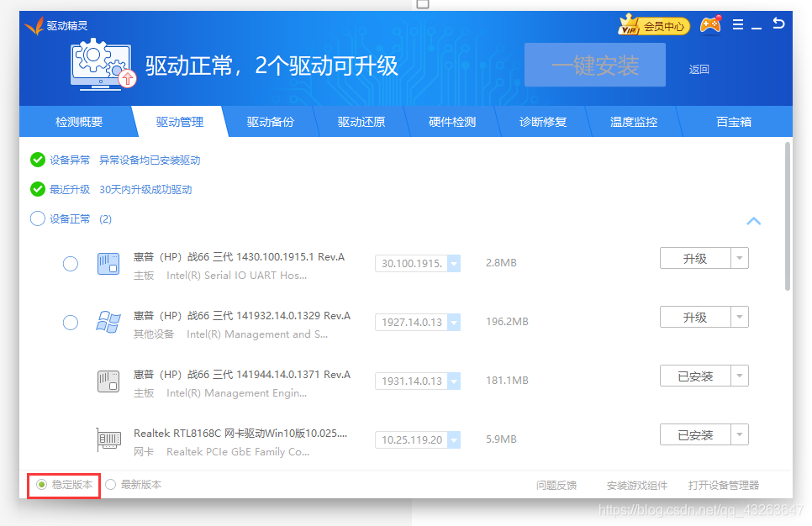Image resolution: width=812 pixels, height=526 pixels.
Task: Switch to the 驱动管理 tab
Action: (180, 122)
